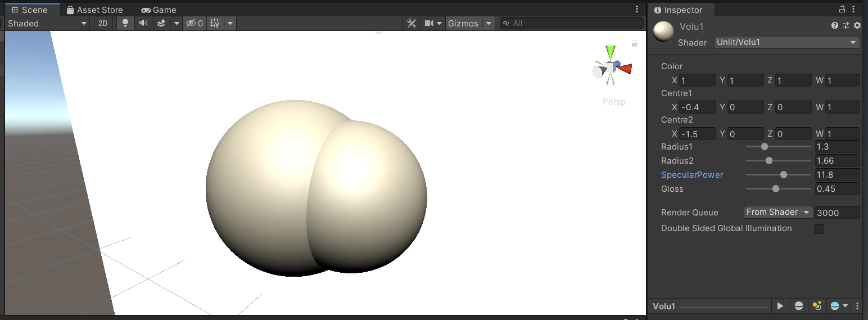
Task: Open Render Queue From Shader dropdown
Action: [x=778, y=212]
